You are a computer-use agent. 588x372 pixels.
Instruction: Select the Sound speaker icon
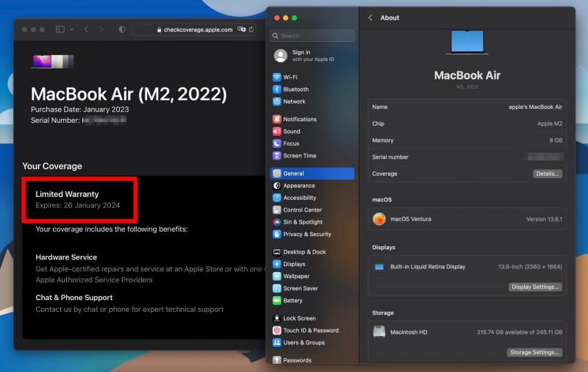277,132
